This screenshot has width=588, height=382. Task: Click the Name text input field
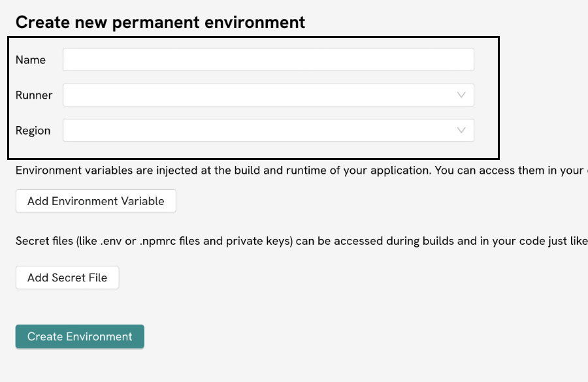(x=268, y=59)
